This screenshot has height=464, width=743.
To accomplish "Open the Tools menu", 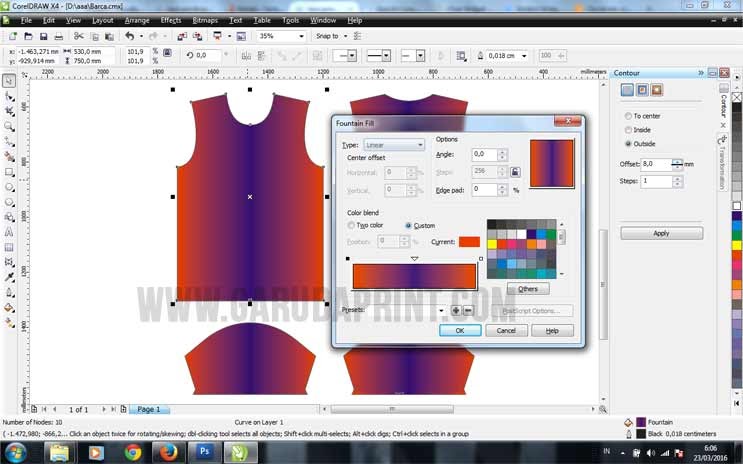I will (290, 20).
